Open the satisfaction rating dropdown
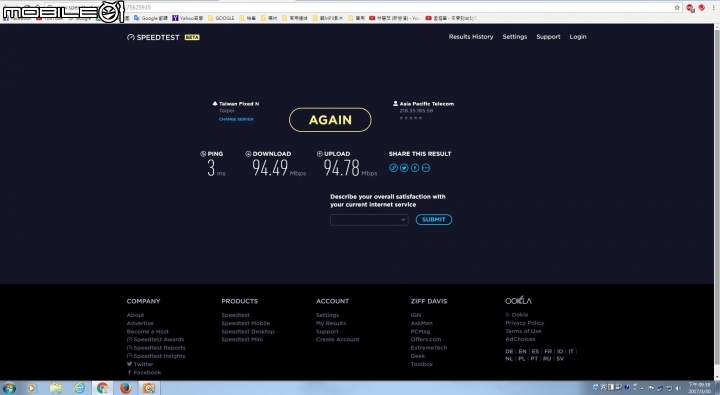The width and height of the screenshot is (720, 395). pos(369,220)
